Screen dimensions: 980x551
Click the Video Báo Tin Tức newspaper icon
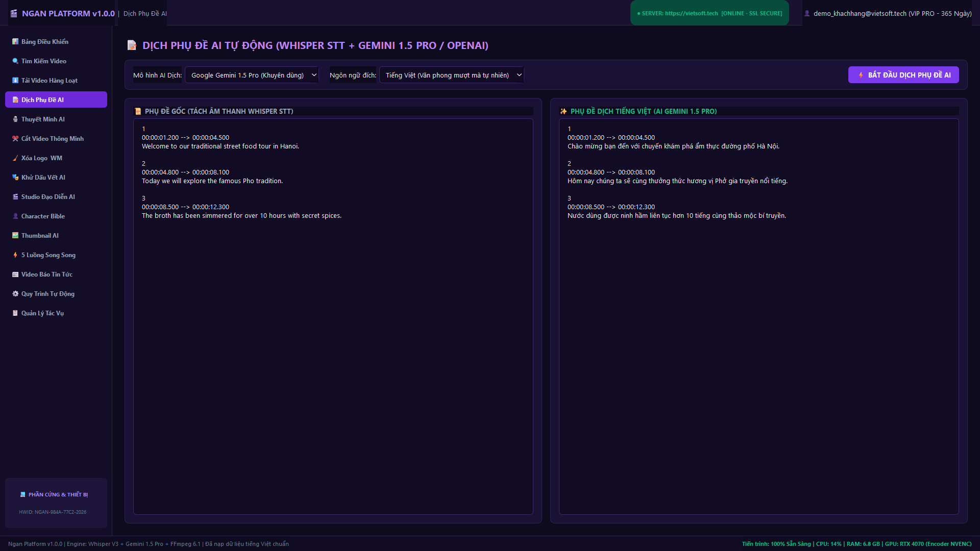pos(15,274)
